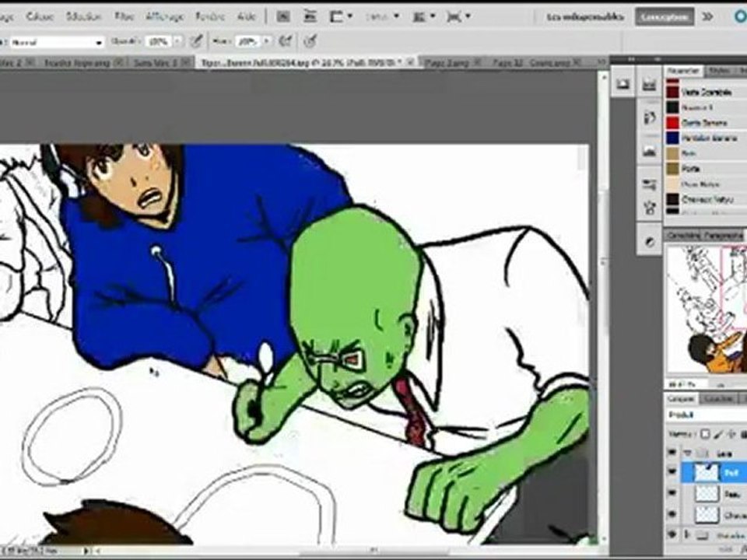This screenshot has height=560, width=747.
Task: Click the Opacité percentage field
Action: click(x=157, y=42)
